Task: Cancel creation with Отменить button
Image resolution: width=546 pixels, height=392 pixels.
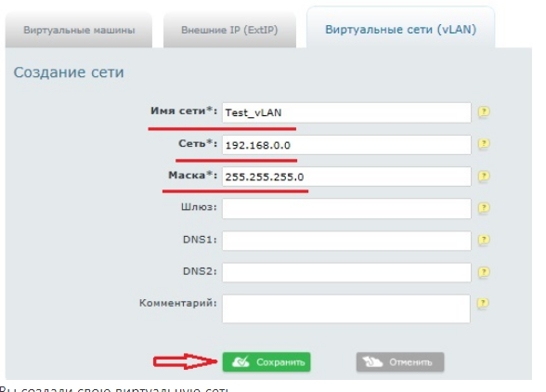Action: pyautogui.click(x=400, y=362)
